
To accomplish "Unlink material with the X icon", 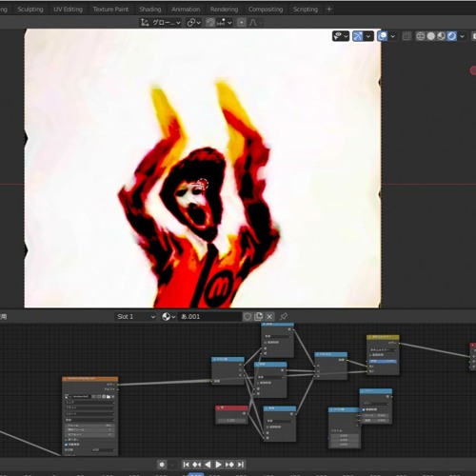I will click(x=269, y=317).
